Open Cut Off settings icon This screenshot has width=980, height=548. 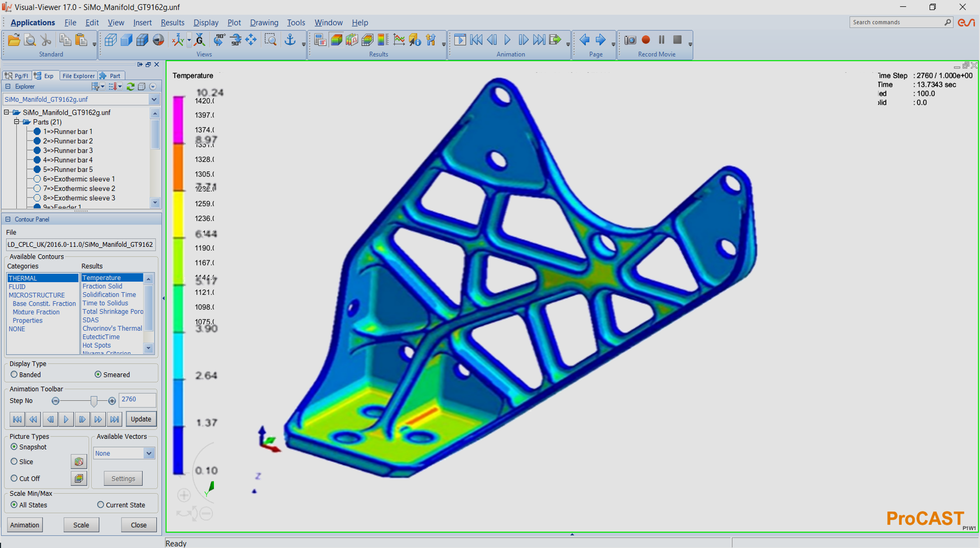tap(79, 479)
